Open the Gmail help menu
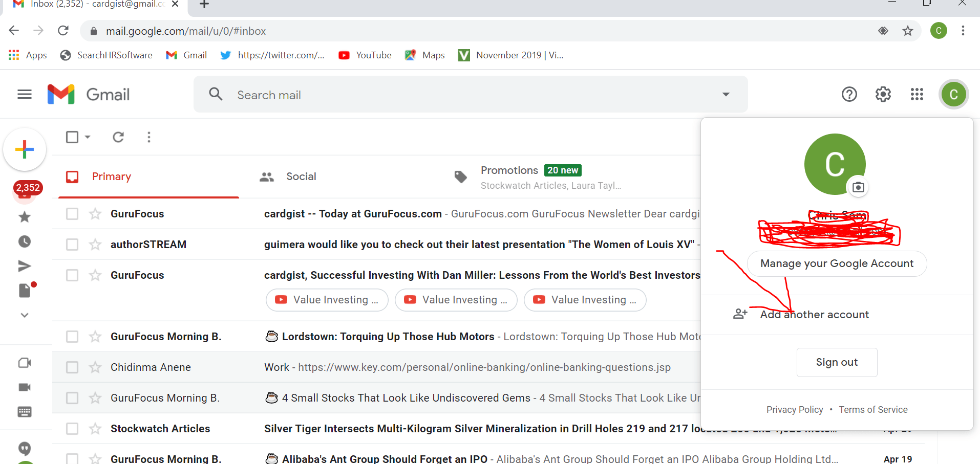980x464 pixels. 849,94
